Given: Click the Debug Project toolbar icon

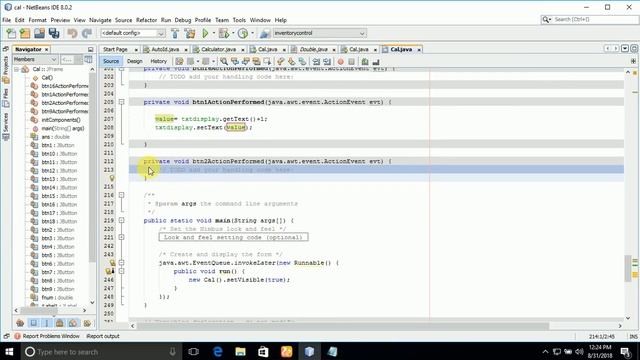Looking at the screenshot, I should tap(224, 33).
